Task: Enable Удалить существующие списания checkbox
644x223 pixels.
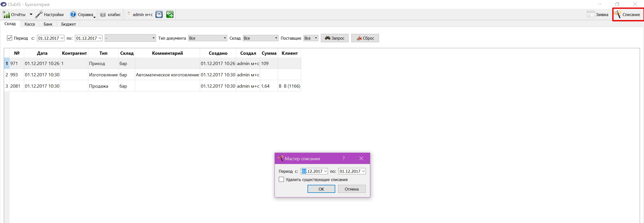Action: click(281, 180)
